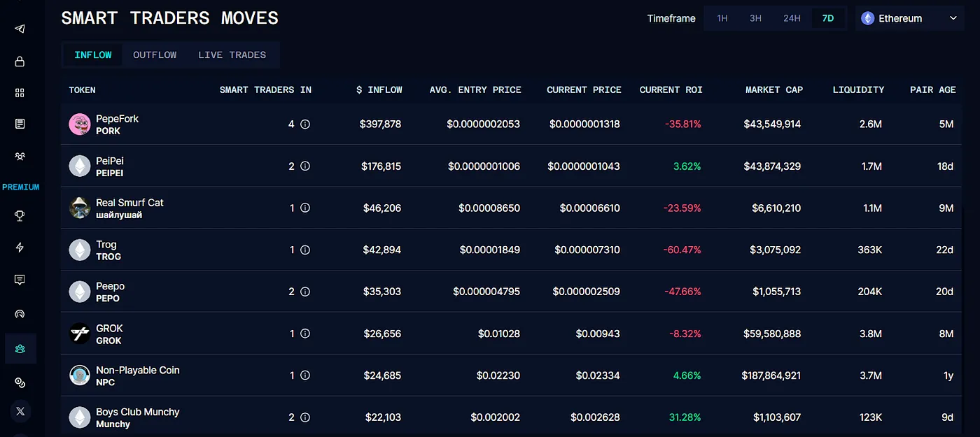Open the grid dashboard icon in sidebar

pyautogui.click(x=20, y=93)
